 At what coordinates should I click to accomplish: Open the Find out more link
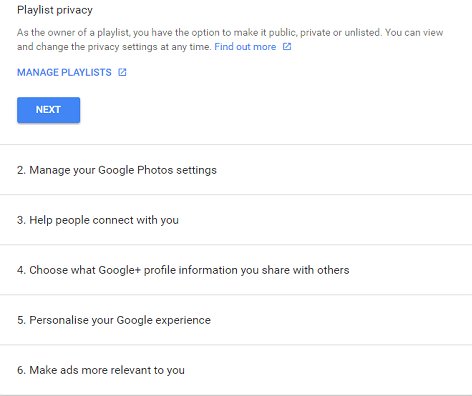(x=245, y=47)
